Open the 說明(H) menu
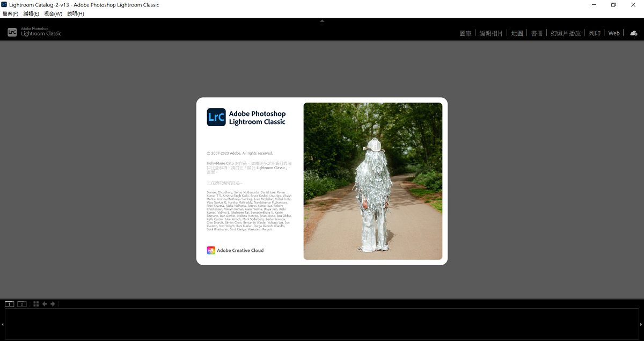The width and height of the screenshot is (644, 341). point(76,13)
